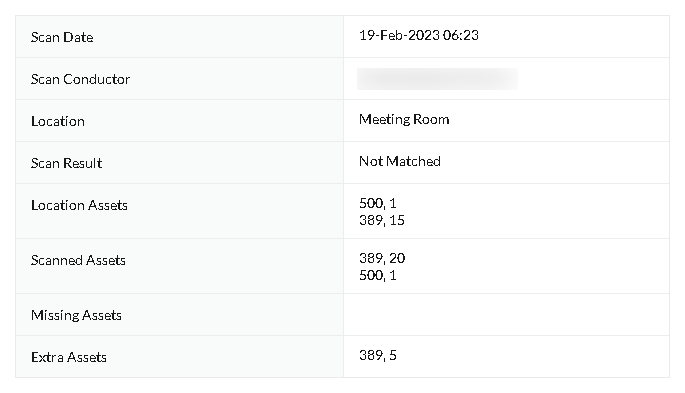Click the Scan Conductor label
Image resolution: width=685 pixels, height=393 pixels.
[80, 79]
